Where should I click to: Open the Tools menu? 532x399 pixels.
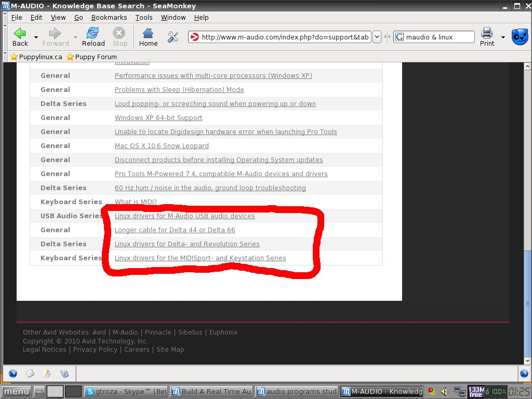[x=144, y=17]
